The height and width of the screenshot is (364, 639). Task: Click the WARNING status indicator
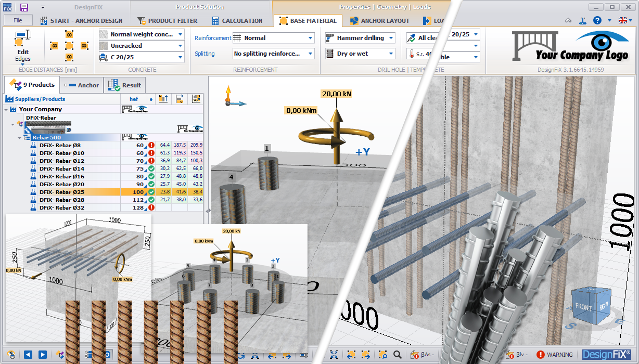pos(555,355)
